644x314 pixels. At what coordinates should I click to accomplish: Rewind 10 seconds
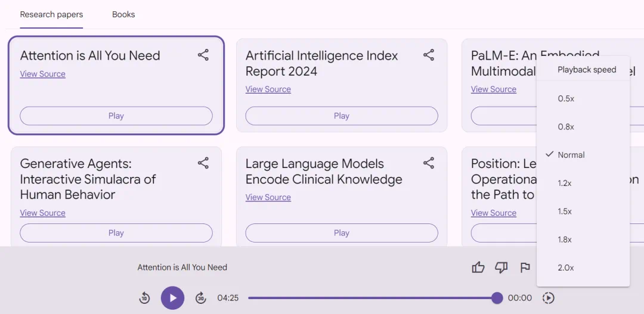pyautogui.click(x=144, y=298)
